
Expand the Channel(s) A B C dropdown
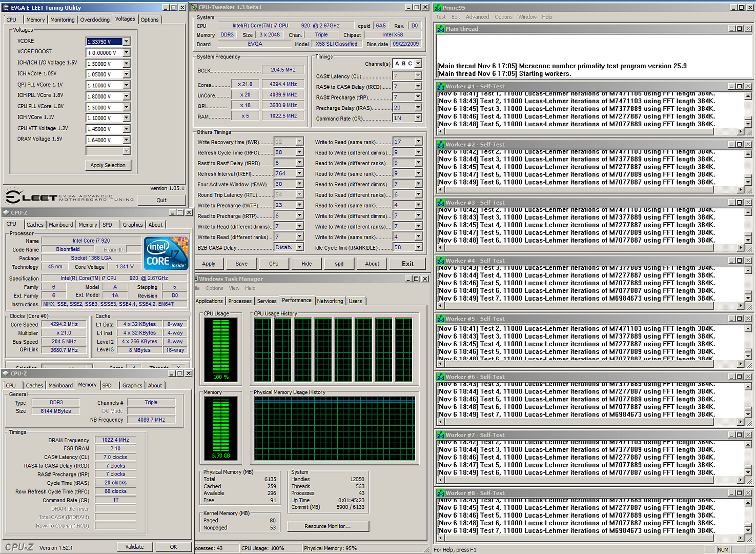click(418, 64)
